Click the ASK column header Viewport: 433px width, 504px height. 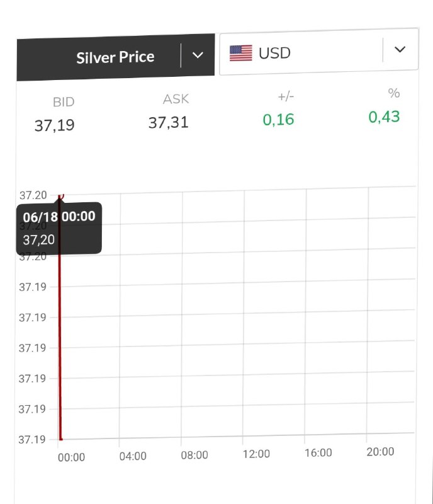176,99
